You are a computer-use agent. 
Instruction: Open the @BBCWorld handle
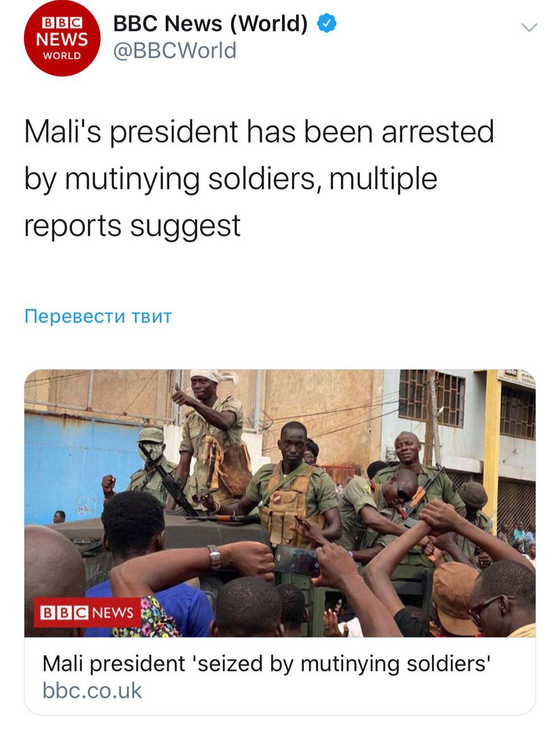click(x=175, y=51)
